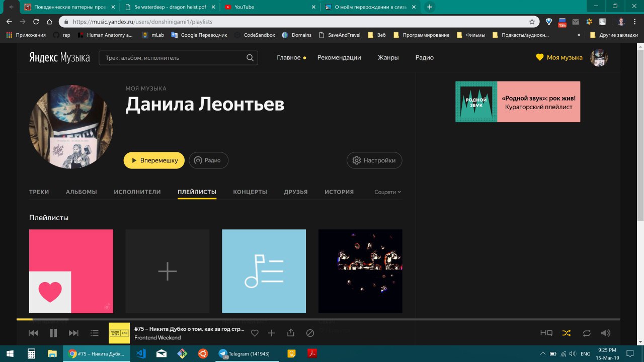Expand the Соцсети dropdown
The height and width of the screenshot is (362, 644).
coord(388,192)
